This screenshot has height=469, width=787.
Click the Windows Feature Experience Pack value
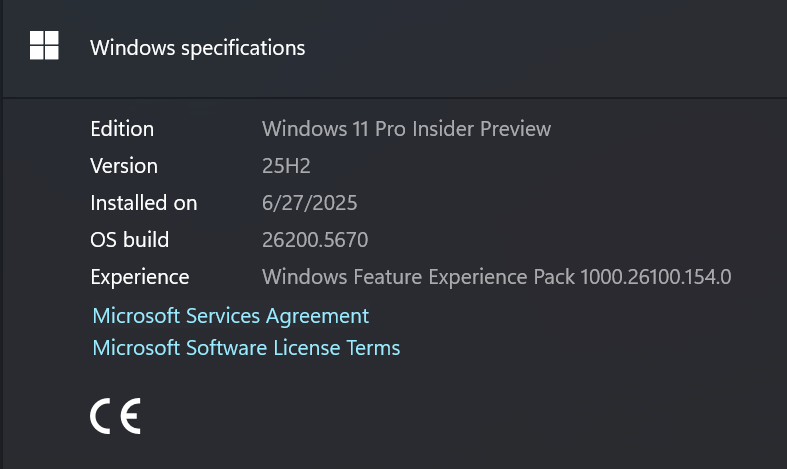point(496,277)
